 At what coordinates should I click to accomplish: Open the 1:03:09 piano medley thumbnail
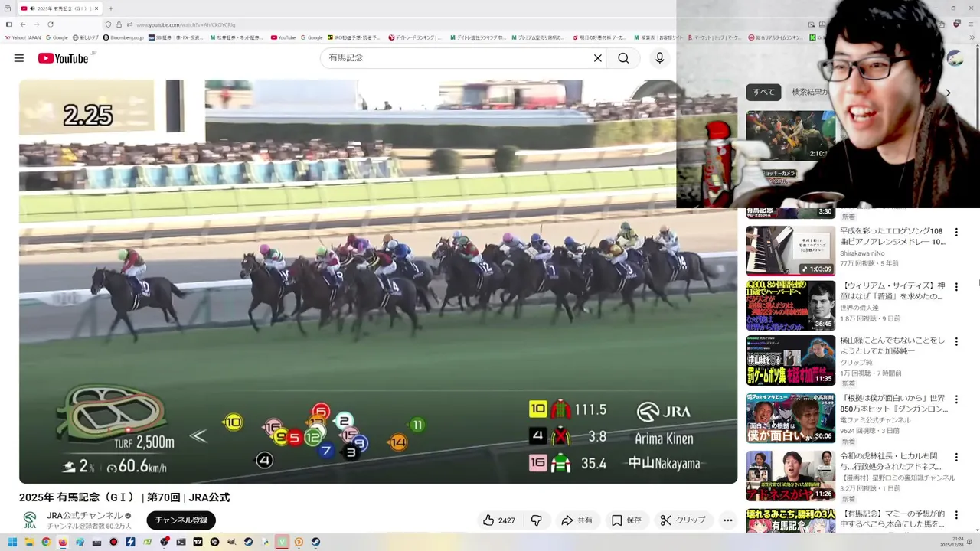point(791,250)
